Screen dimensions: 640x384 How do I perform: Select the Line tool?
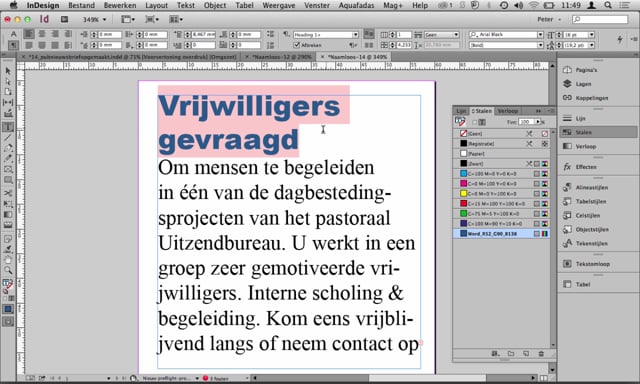(8, 138)
